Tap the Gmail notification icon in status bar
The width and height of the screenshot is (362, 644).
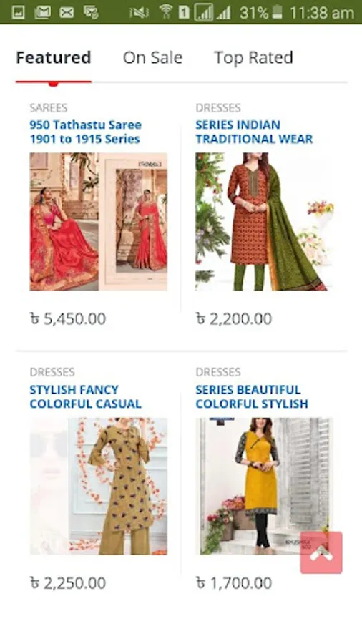(43, 12)
